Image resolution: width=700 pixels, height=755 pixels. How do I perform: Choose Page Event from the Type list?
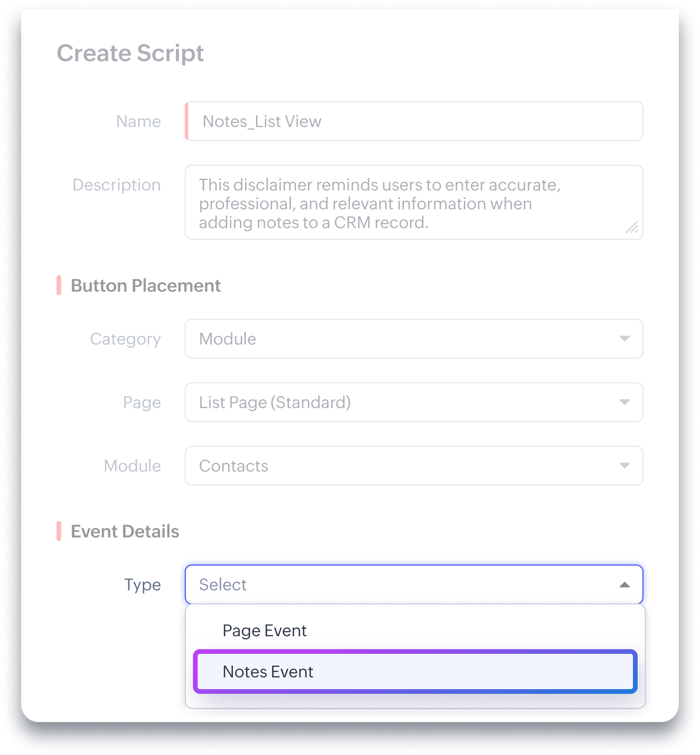(264, 631)
